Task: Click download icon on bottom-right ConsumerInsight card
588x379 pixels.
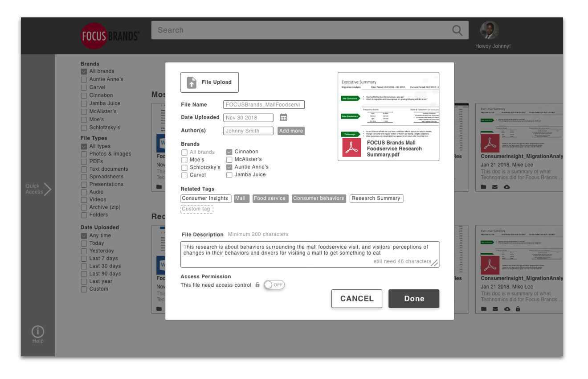Action: tap(507, 309)
